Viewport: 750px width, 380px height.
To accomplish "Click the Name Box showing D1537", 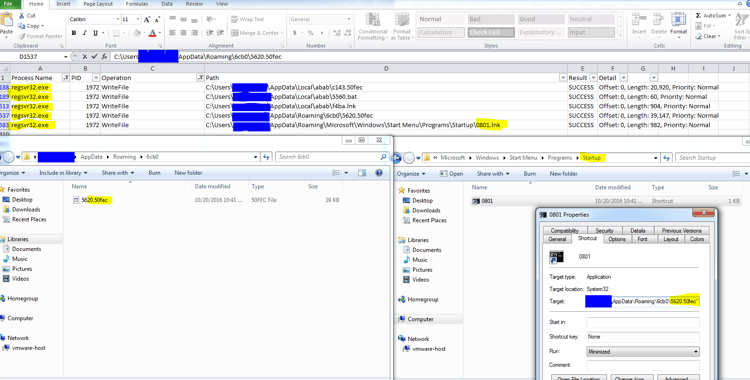I will point(32,56).
